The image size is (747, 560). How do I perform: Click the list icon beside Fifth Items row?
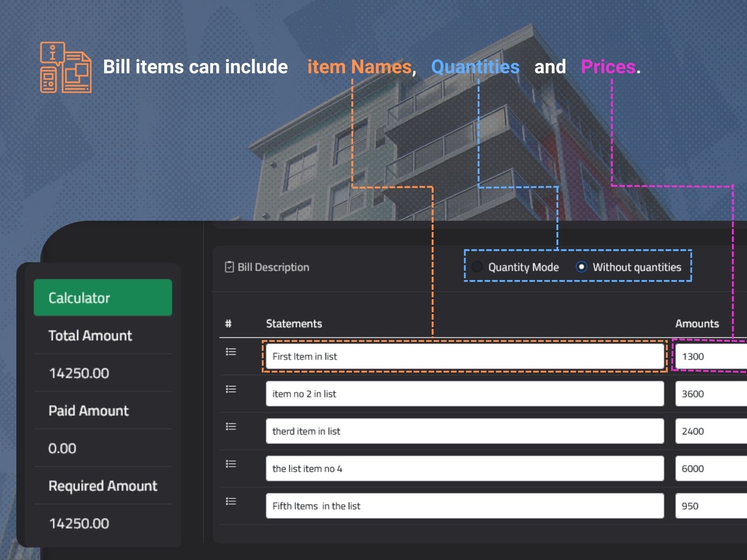tap(231, 501)
